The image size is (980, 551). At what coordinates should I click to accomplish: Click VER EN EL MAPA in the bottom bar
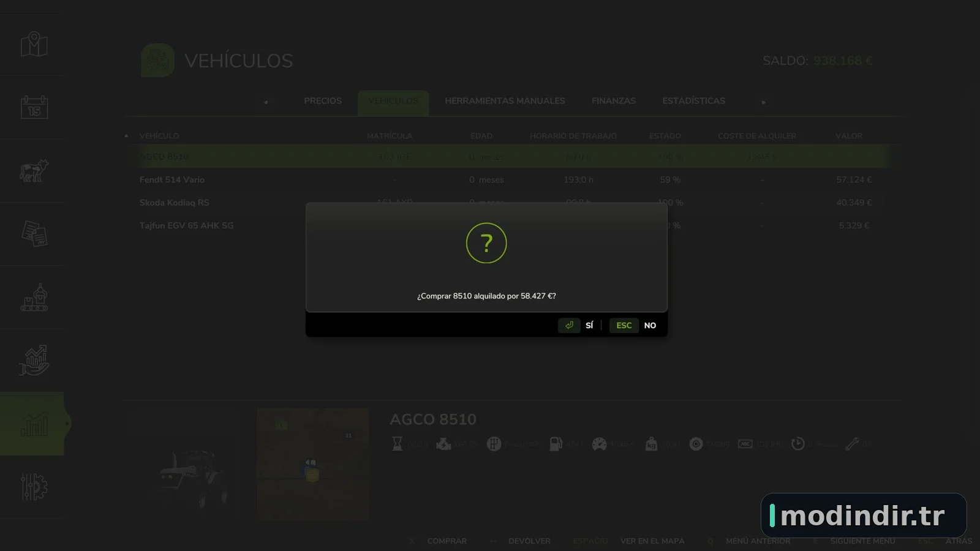pyautogui.click(x=652, y=541)
